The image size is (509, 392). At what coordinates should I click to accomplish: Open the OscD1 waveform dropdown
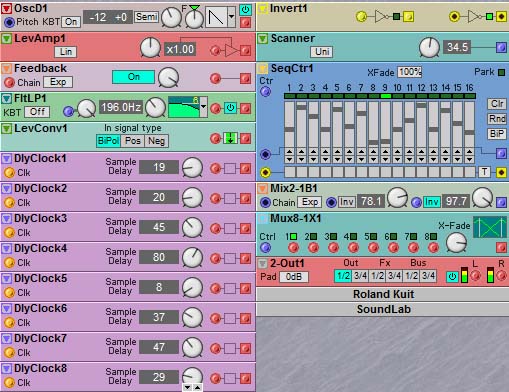coord(231,16)
